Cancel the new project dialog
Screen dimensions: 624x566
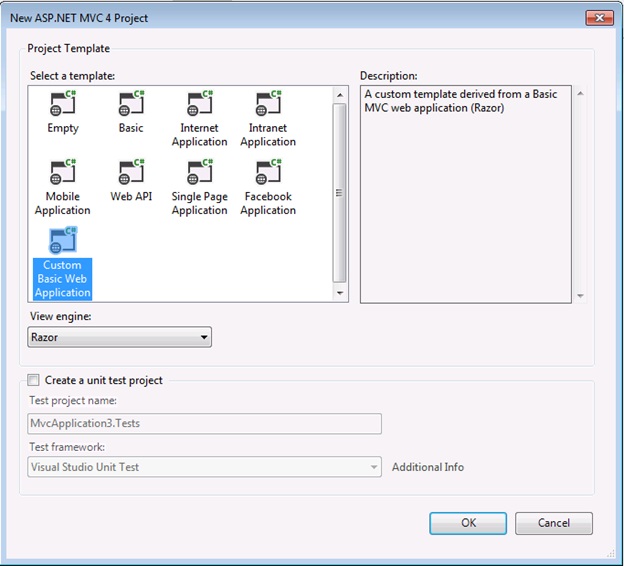coord(554,523)
